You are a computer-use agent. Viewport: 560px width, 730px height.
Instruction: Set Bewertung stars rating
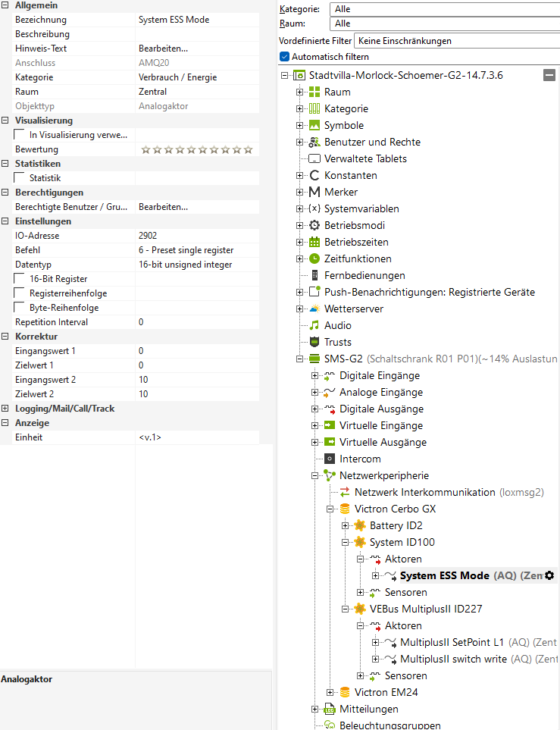pyautogui.click(x=197, y=149)
